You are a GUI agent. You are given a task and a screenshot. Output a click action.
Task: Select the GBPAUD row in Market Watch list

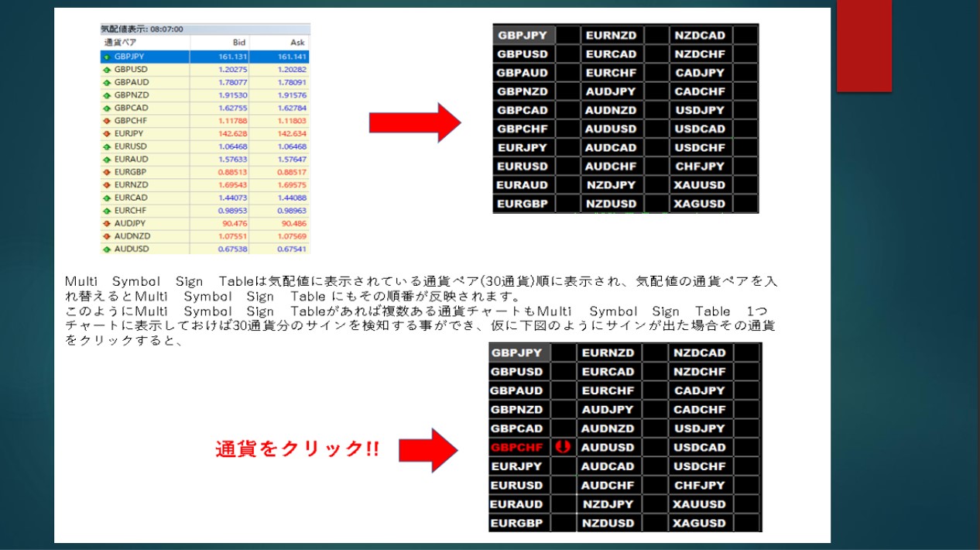click(x=205, y=82)
